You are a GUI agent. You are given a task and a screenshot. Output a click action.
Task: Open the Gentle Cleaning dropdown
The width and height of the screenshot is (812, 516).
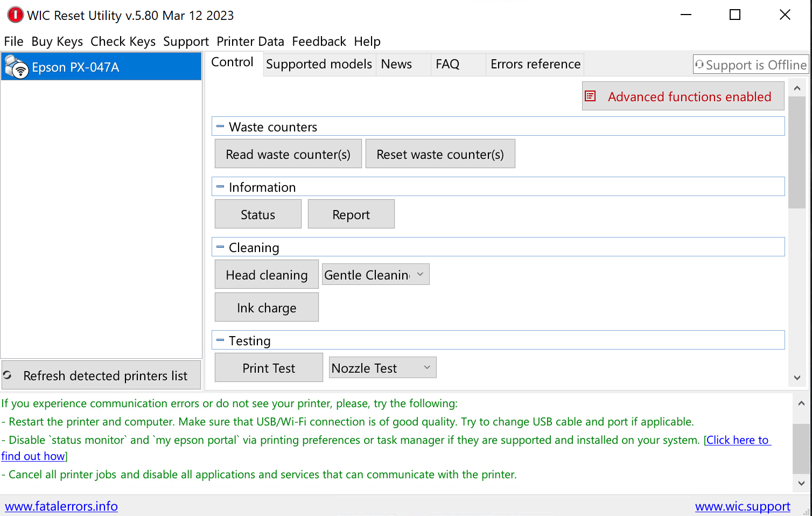(x=420, y=275)
